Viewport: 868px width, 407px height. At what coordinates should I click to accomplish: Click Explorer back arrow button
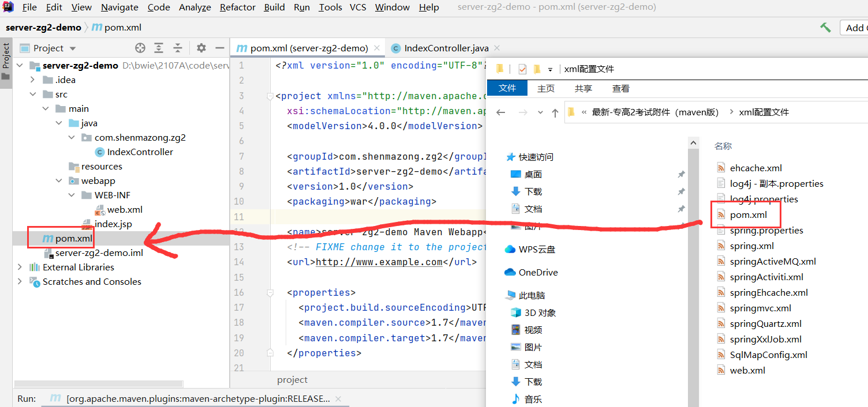coord(501,112)
